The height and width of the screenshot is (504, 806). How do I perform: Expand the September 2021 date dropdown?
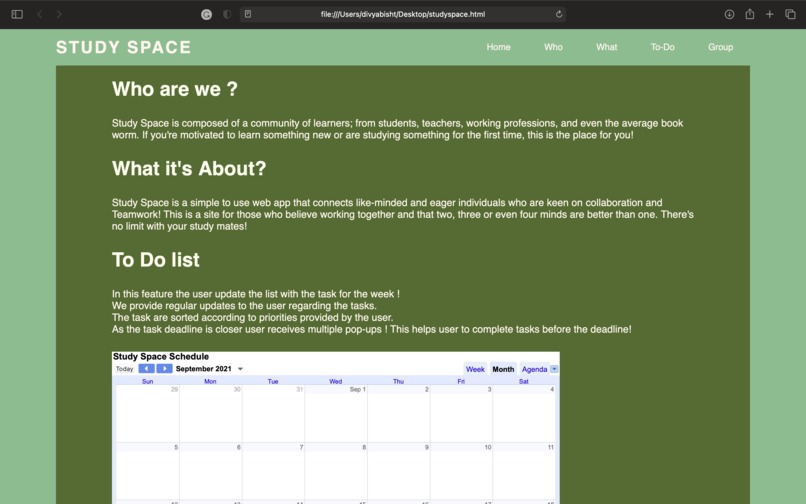tap(240, 369)
